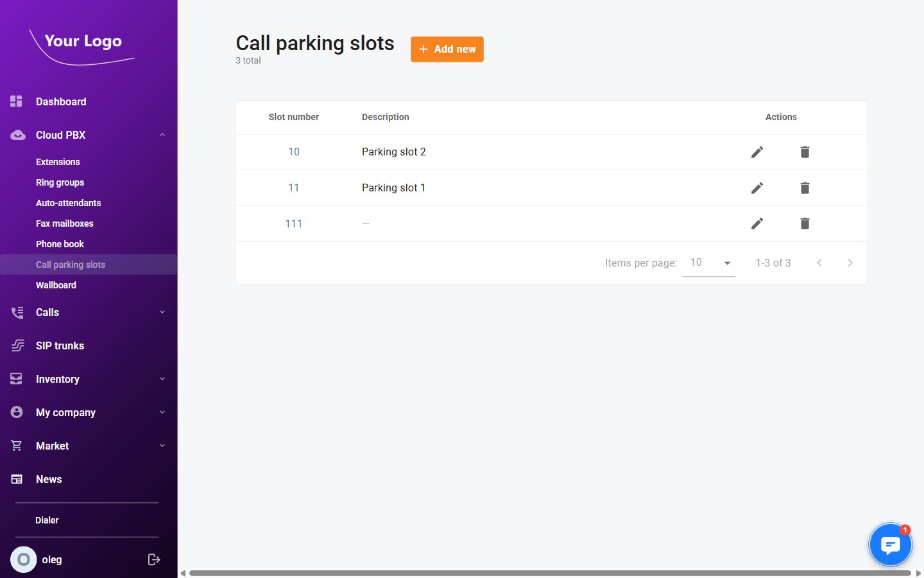This screenshot has height=578, width=924.
Task: Edit slot 10 with the pencil icon
Action: click(x=757, y=152)
